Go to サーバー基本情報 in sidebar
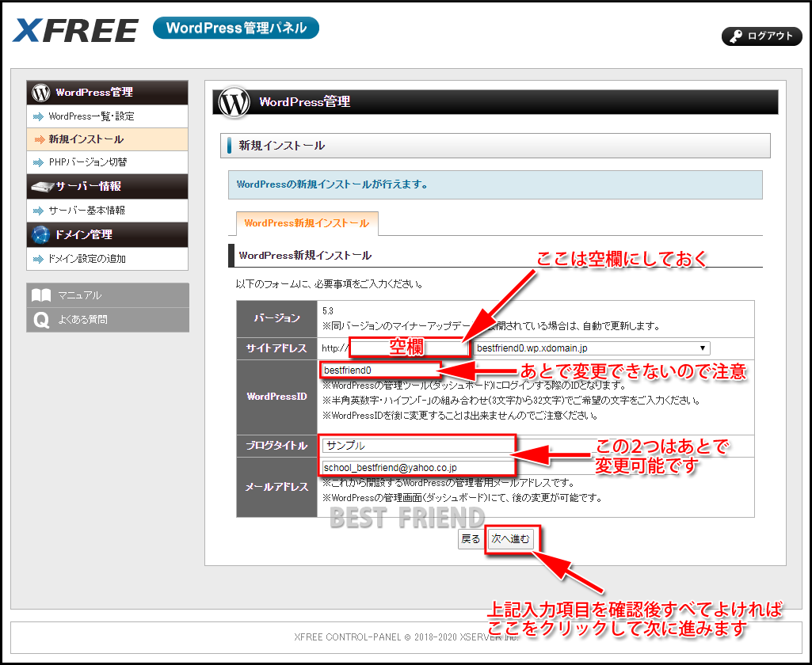The height and width of the screenshot is (665, 812). click(x=107, y=210)
